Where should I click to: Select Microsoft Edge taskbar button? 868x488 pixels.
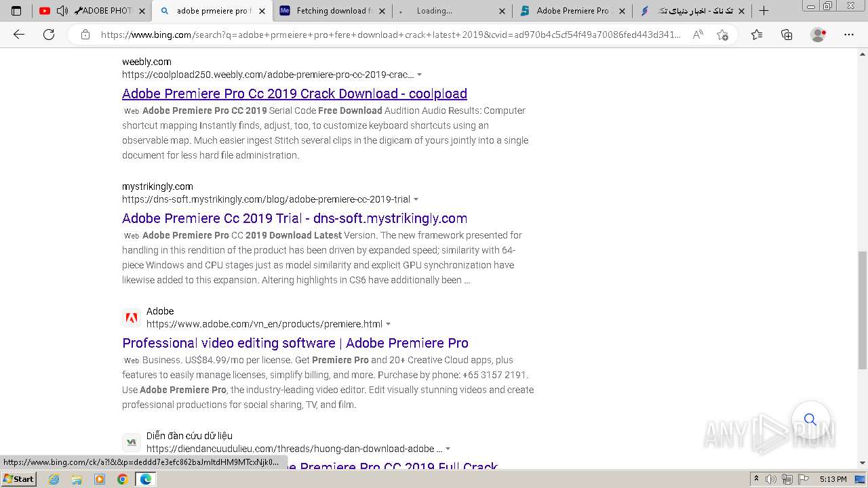[145, 479]
